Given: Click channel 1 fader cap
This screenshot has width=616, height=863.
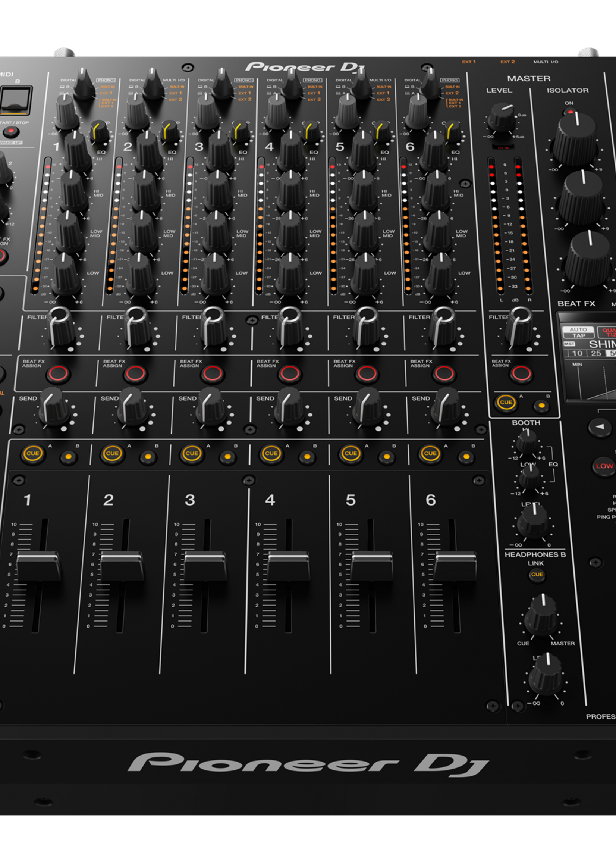Looking at the screenshot, I should point(38,566).
